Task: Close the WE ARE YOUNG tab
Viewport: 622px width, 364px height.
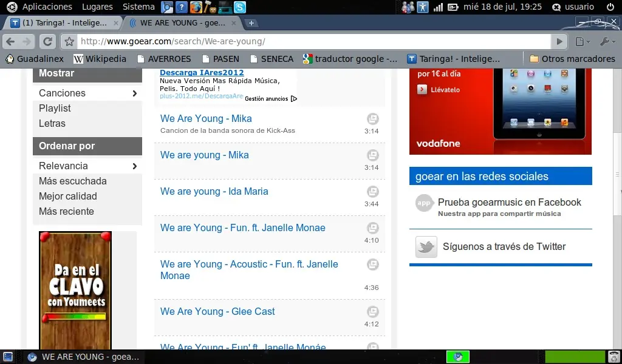Action: 234,23
